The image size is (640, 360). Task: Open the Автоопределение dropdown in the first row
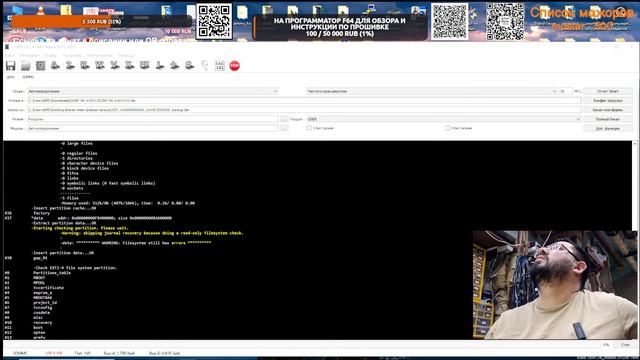(x=153, y=91)
